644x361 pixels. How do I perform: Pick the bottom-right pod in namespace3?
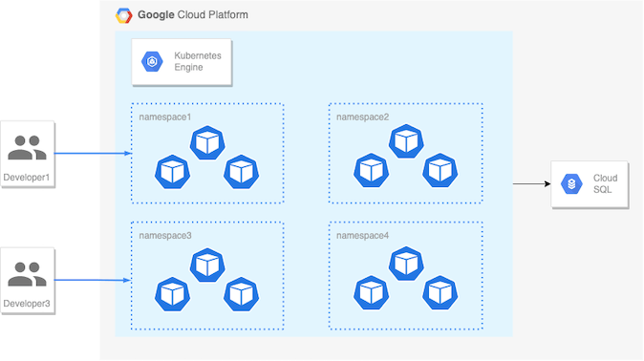242,294
